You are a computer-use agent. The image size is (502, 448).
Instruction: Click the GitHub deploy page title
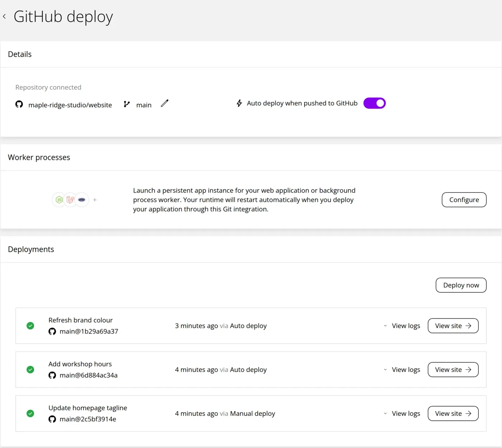pos(63,16)
